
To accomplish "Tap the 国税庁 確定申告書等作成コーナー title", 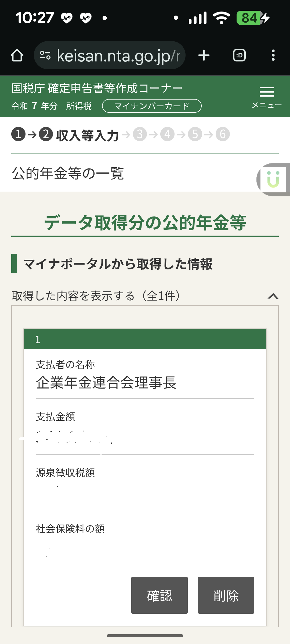I will coord(97,88).
